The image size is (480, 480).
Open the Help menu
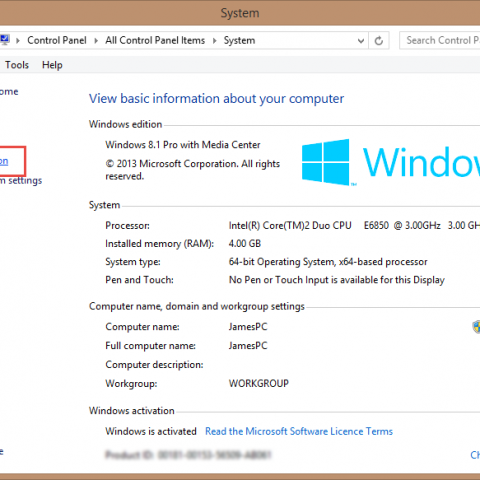[52, 65]
